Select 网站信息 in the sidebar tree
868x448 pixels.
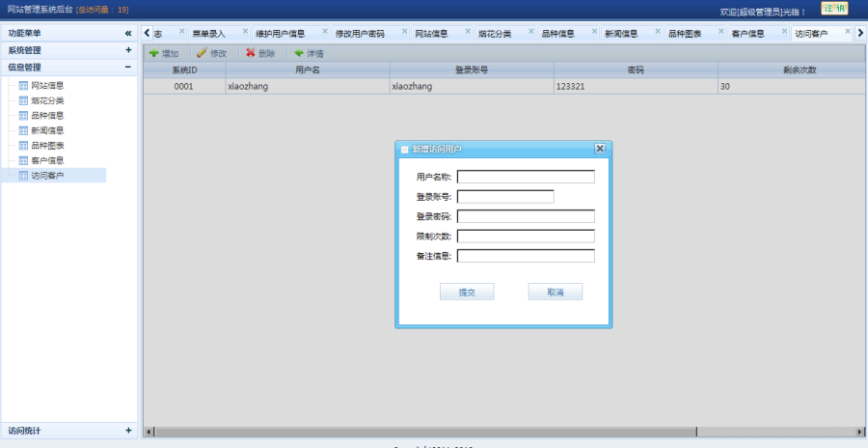point(47,86)
